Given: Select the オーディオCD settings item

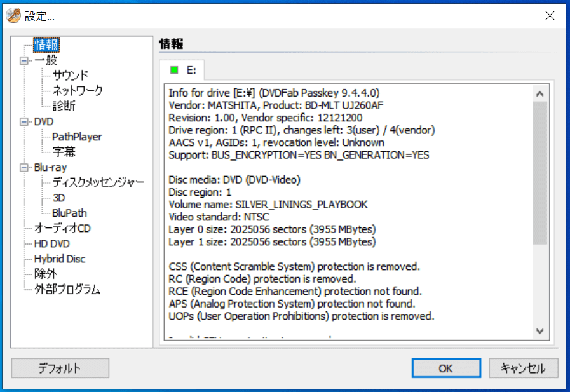Looking at the screenshot, I should pyautogui.click(x=62, y=228).
